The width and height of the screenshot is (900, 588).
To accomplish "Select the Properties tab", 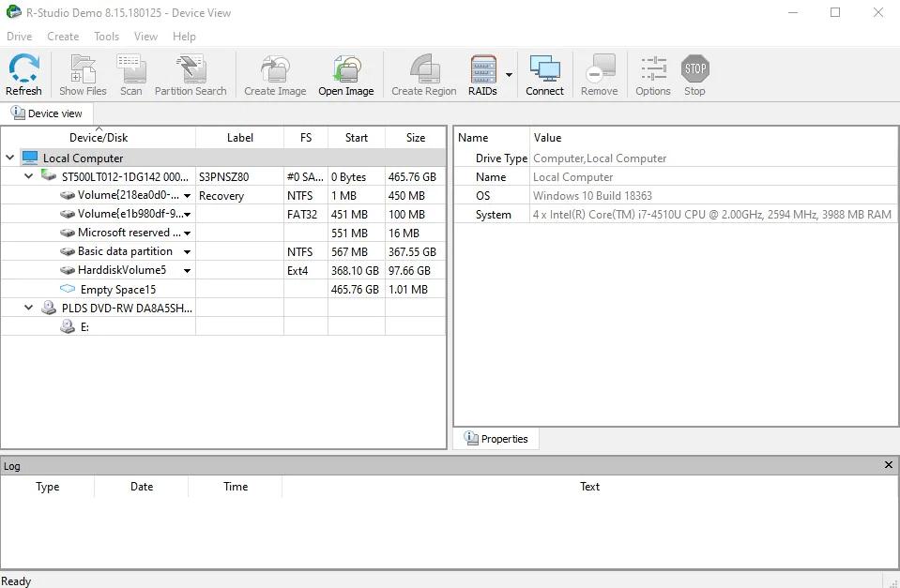I will click(x=496, y=438).
